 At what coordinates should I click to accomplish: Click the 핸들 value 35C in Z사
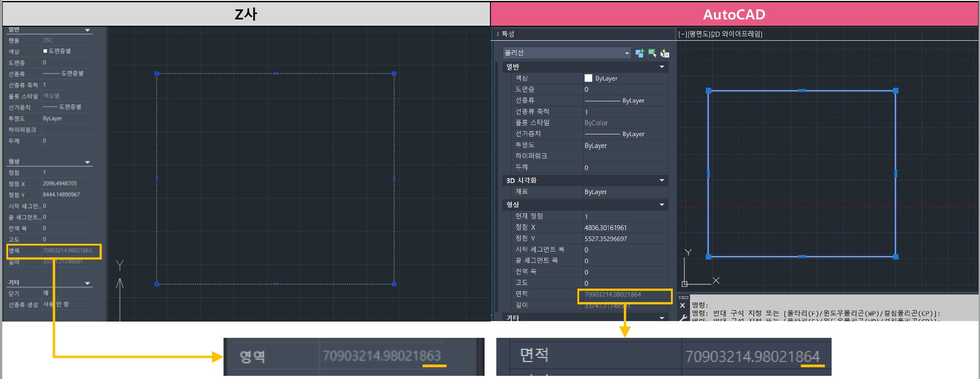[x=48, y=40]
